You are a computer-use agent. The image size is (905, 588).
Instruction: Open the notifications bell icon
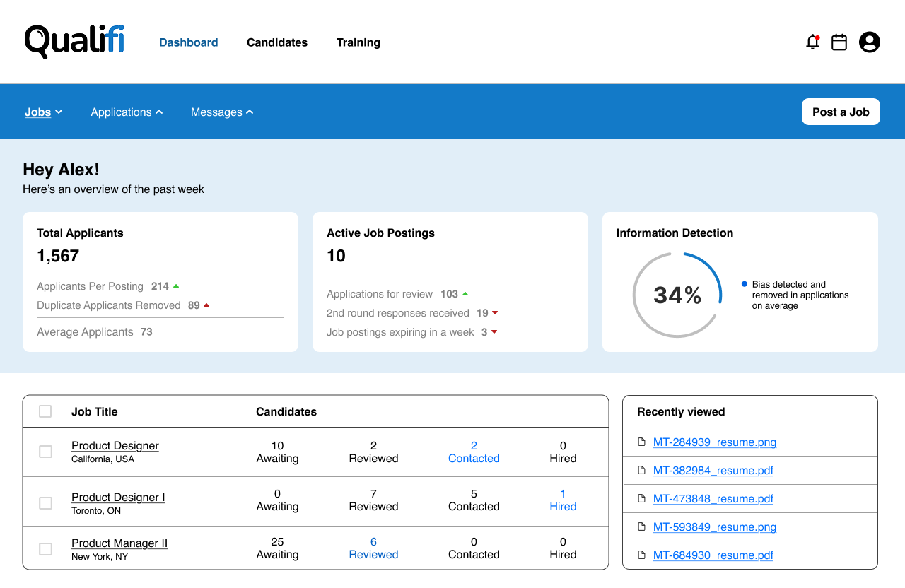812,42
